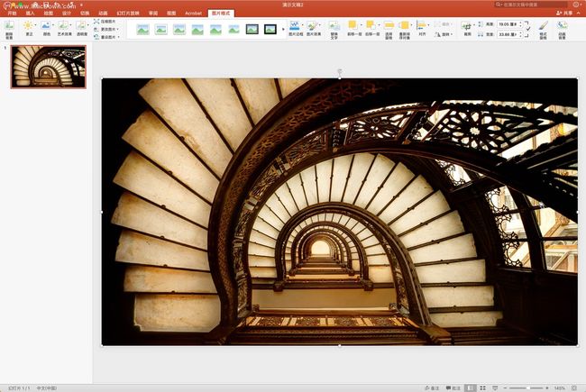The image size is (586, 392).
Task: Click the height field stepper arrows
Action: pyautogui.click(x=520, y=24)
